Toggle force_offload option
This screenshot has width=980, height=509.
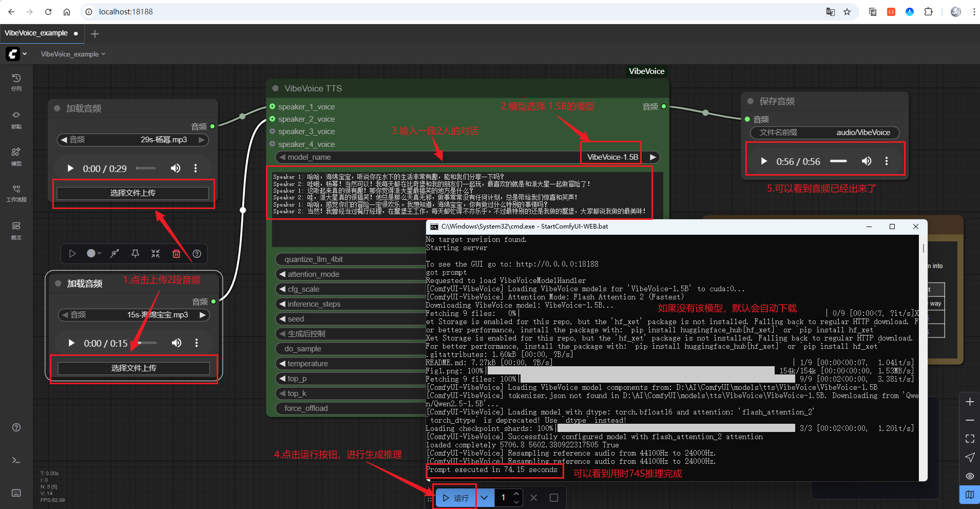click(351, 408)
